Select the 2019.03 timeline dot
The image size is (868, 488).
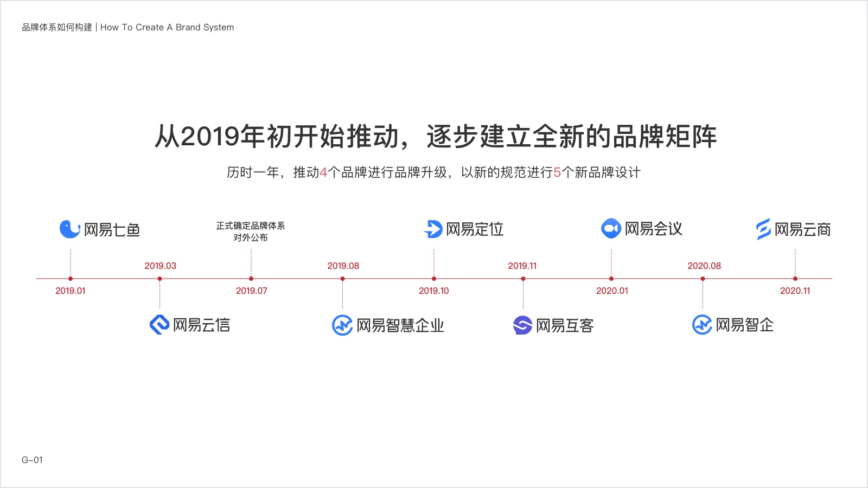click(159, 279)
